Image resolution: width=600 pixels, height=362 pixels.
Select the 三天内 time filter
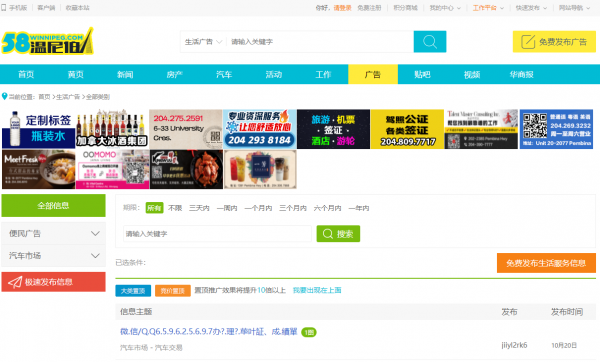pos(199,208)
